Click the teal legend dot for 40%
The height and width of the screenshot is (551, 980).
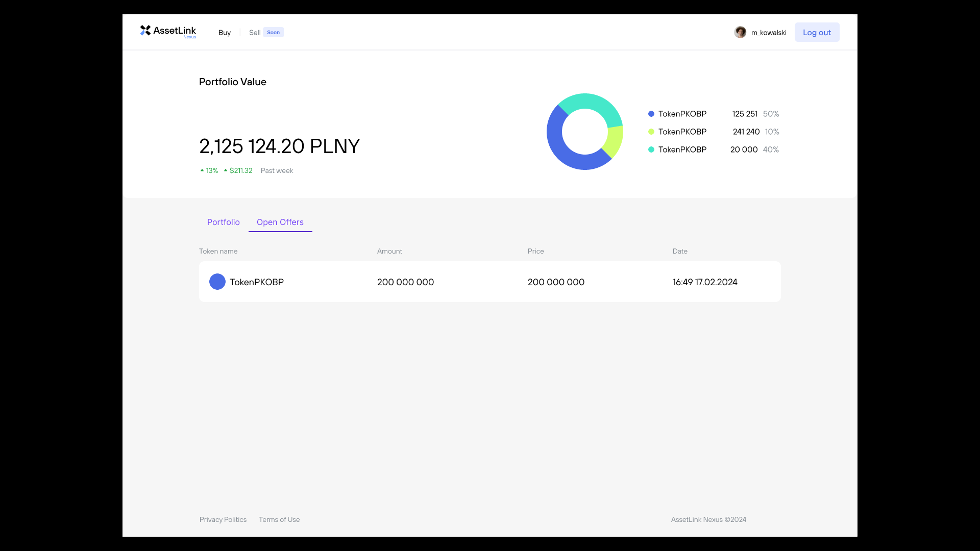(651, 149)
